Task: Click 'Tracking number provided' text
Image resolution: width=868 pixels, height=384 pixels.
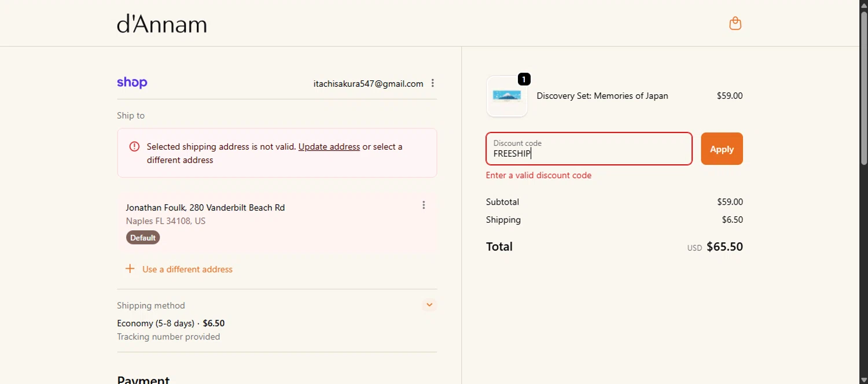Action: (168, 337)
